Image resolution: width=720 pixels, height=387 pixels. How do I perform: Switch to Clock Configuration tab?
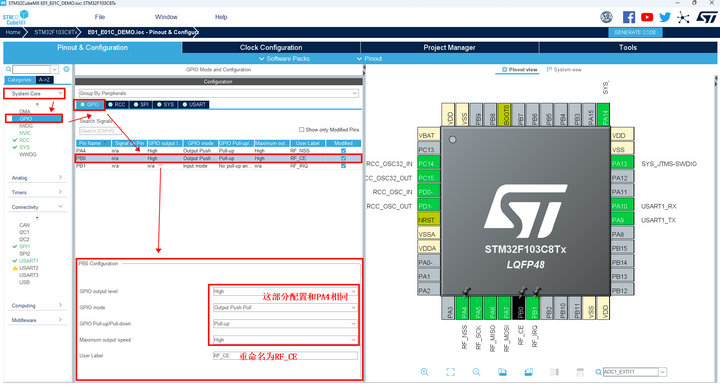coord(271,47)
